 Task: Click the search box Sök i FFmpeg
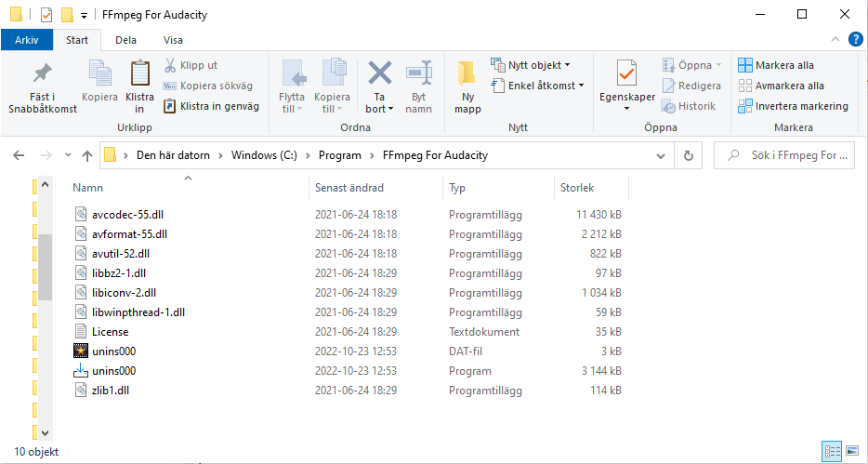pos(795,155)
